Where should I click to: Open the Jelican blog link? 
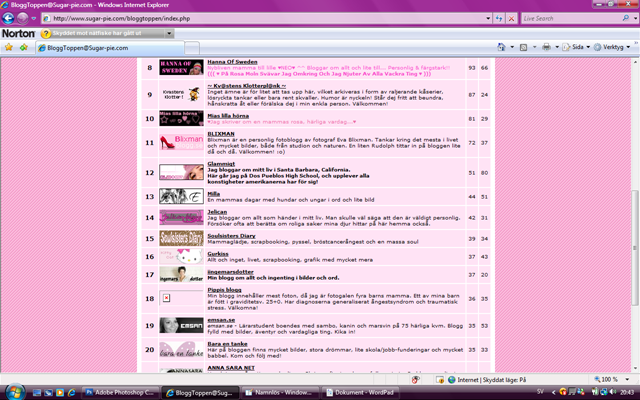pos(217,212)
